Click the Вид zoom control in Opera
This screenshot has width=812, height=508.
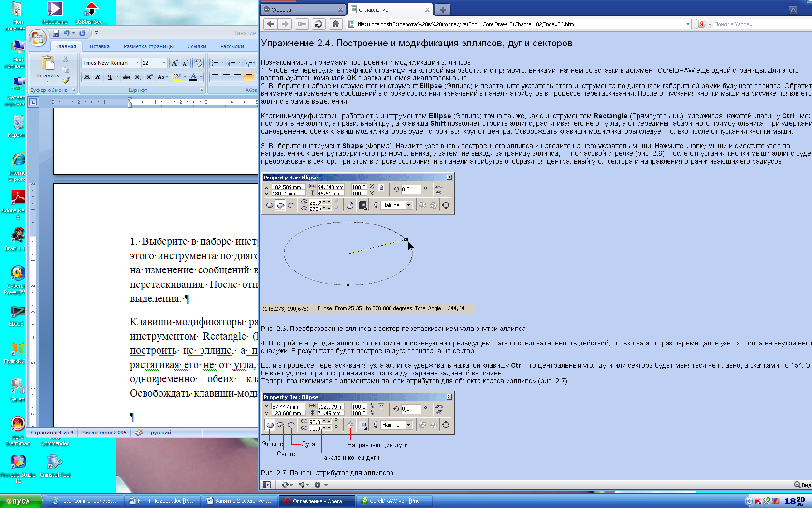pos(802,485)
